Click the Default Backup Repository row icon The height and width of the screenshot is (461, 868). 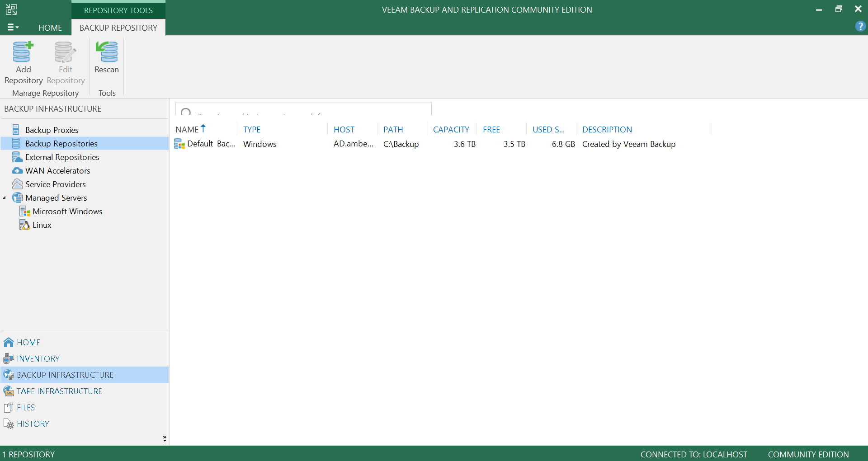click(179, 144)
